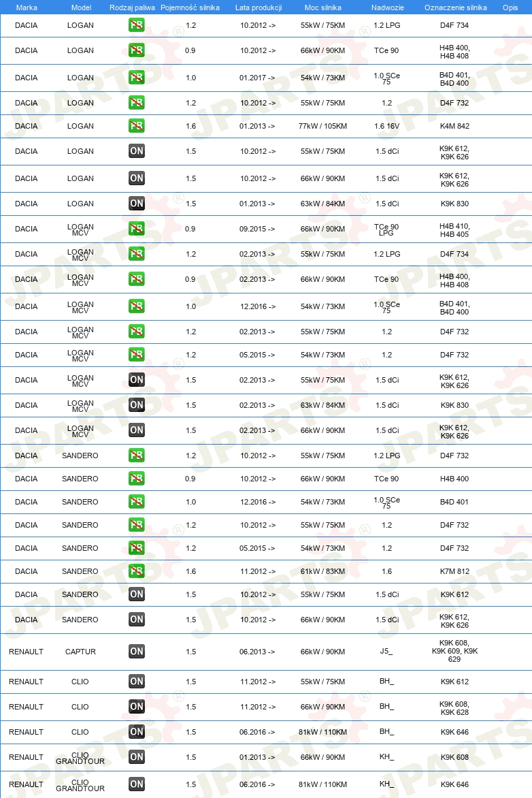Click the Oznaczenie silnika column header
Viewport: 532px width, 798px height.
(456, 7)
